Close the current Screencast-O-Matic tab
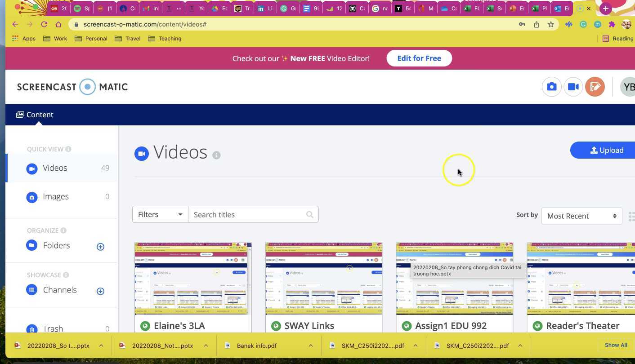This screenshot has height=364, width=635. [589, 9]
